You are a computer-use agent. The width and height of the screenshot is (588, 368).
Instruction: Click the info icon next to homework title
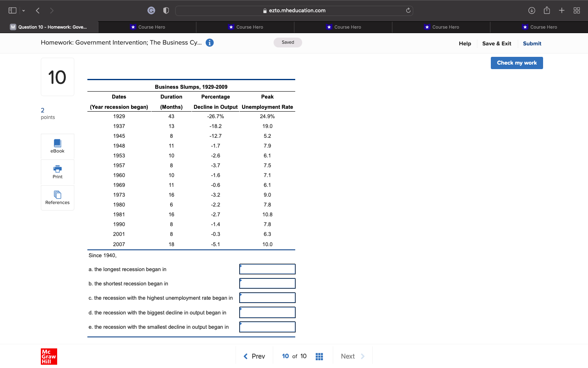point(209,42)
